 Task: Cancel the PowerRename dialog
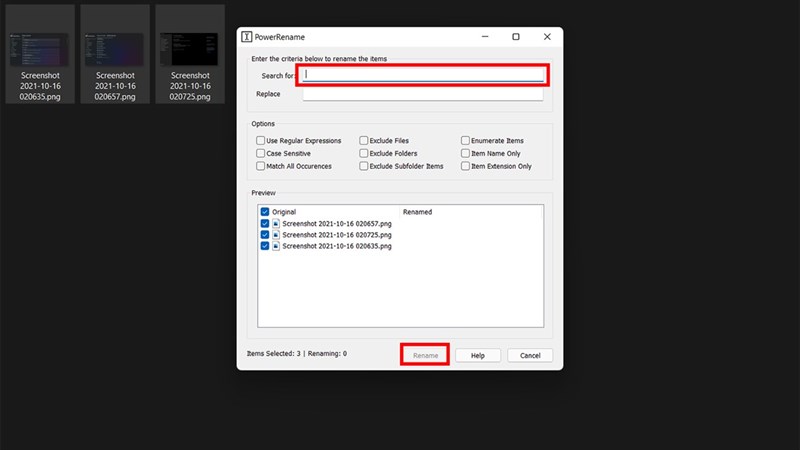point(530,355)
